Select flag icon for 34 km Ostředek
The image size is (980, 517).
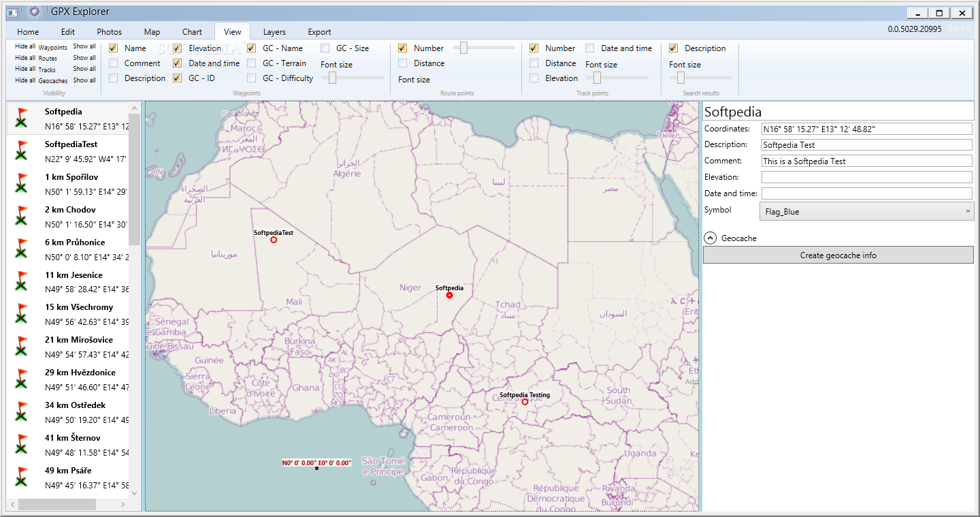click(22, 412)
